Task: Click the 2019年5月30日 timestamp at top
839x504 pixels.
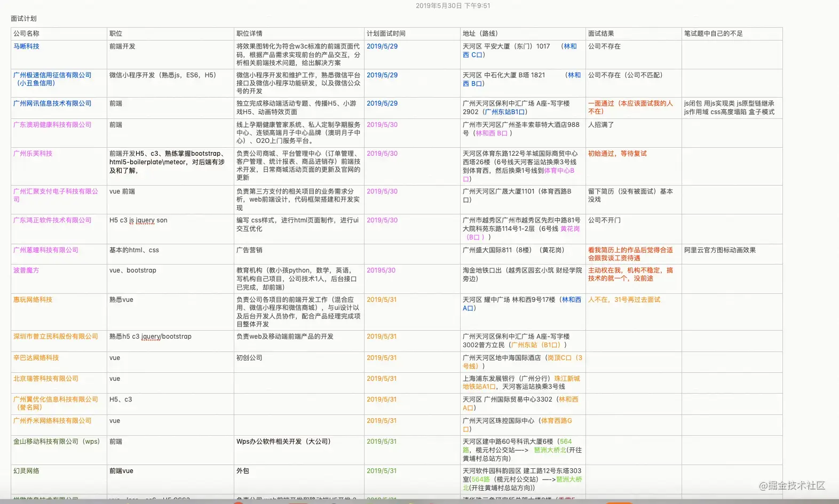Action: pos(453,6)
